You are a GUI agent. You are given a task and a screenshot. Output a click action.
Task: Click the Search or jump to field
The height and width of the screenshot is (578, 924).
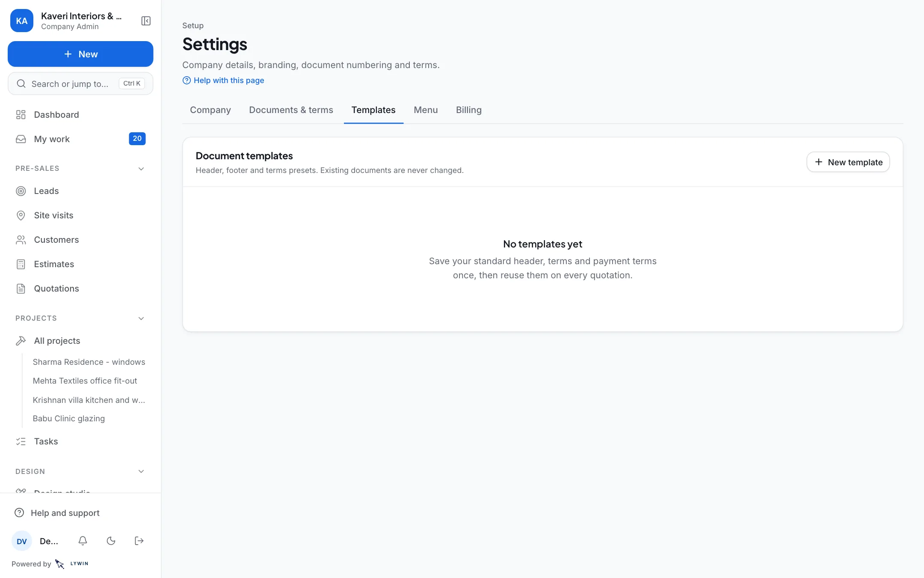pyautogui.click(x=80, y=83)
